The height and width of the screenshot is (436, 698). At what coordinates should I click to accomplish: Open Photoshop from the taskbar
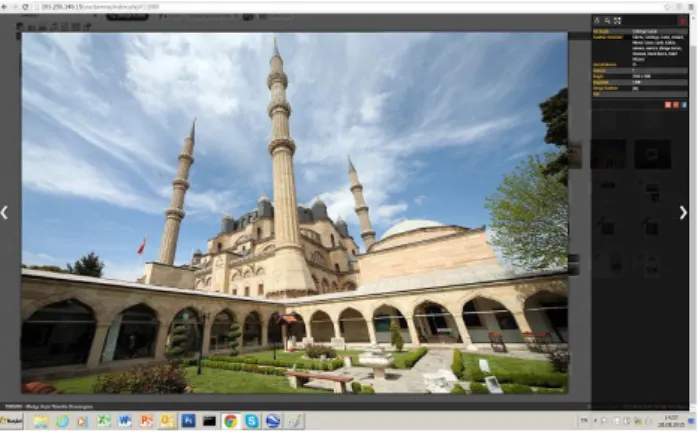188,421
